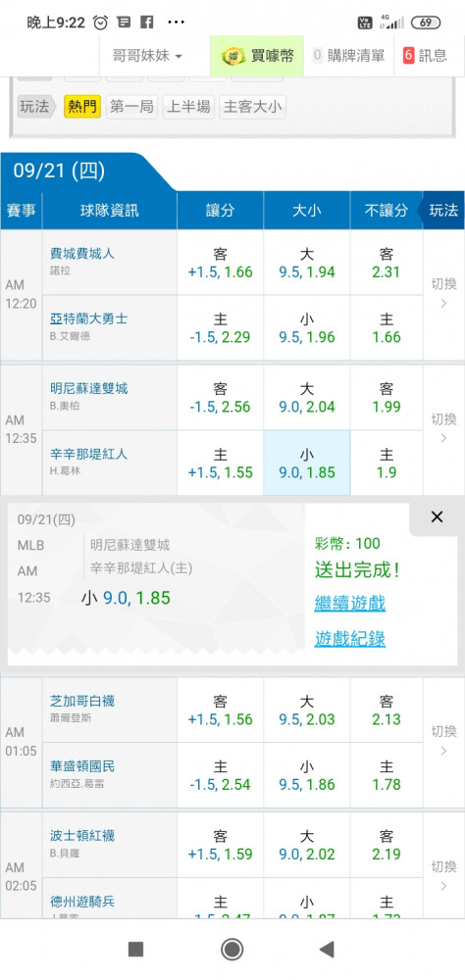
Task: Tap the Facebook status bar icon
Action: [x=147, y=23]
